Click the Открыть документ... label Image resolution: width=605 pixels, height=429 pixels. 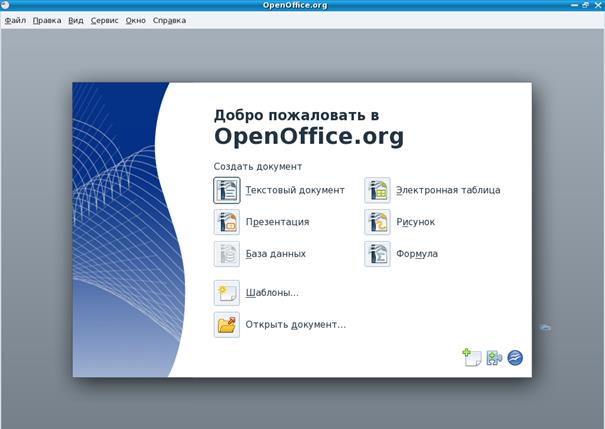pyautogui.click(x=296, y=325)
